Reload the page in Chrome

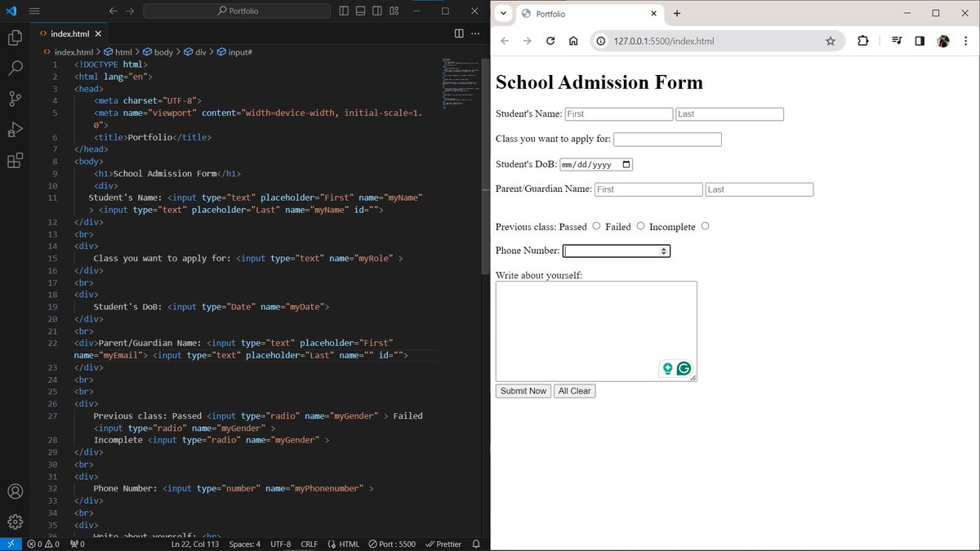click(550, 41)
